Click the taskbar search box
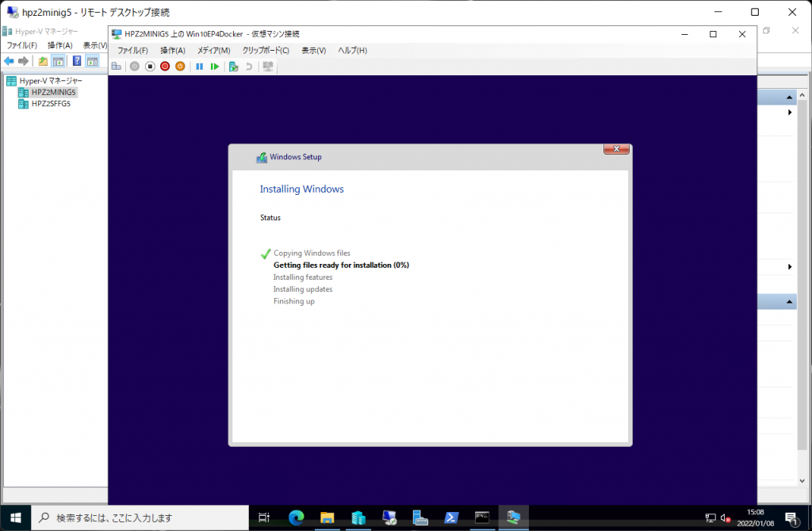 140,518
